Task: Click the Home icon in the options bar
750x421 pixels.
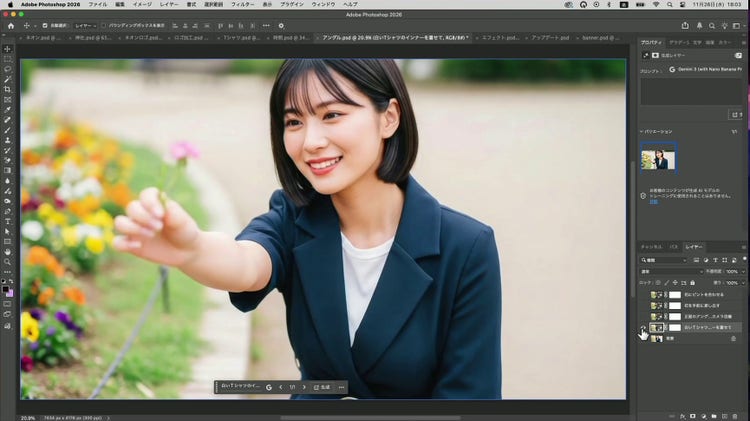Action: [x=8, y=25]
